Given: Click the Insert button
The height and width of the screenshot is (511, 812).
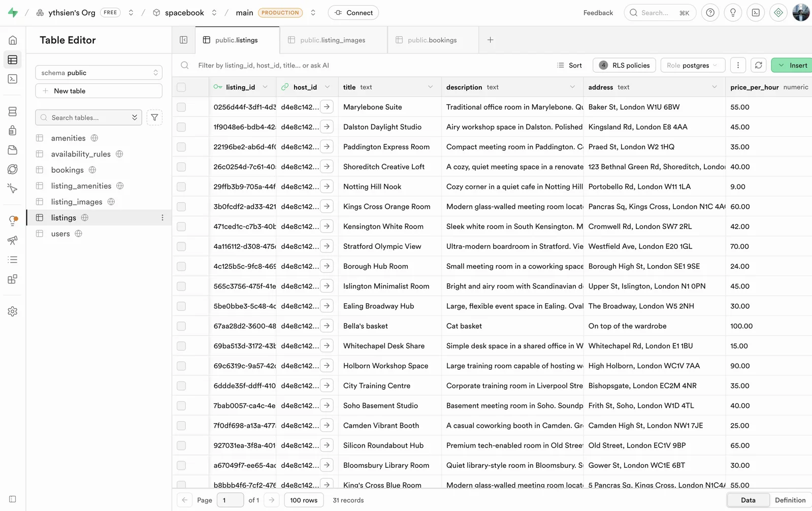Looking at the screenshot, I should pos(792,65).
